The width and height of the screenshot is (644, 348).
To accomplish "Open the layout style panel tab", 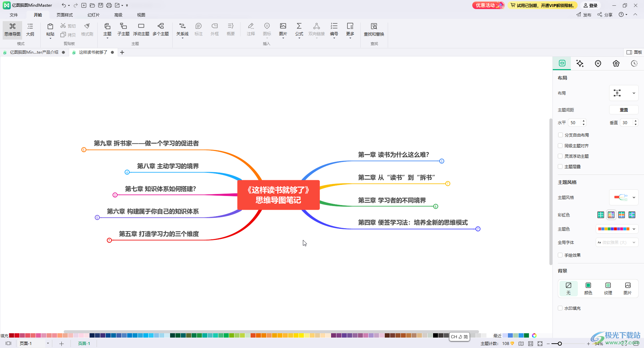I will pos(562,63).
